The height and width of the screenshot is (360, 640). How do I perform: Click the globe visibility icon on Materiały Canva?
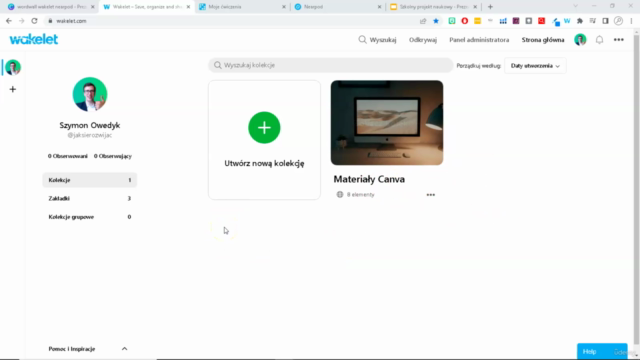340,195
